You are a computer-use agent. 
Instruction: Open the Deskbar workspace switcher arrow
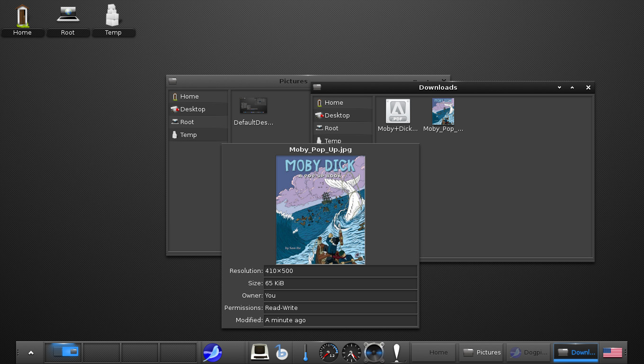tap(31, 353)
